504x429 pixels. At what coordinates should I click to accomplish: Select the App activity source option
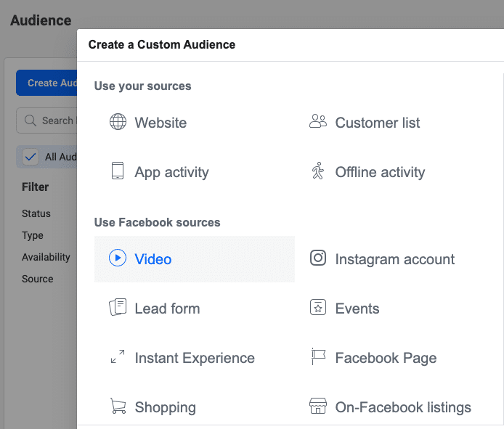point(195,172)
